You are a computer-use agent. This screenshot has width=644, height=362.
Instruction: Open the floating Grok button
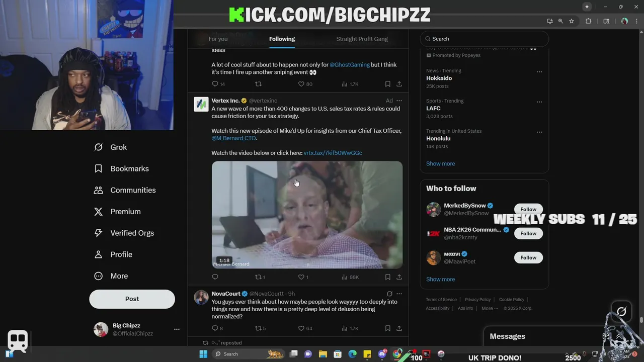[x=621, y=312]
